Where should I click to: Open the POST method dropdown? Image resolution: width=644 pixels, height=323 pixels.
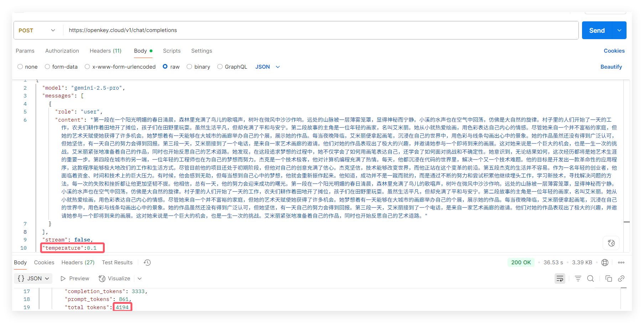click(37, 31)
